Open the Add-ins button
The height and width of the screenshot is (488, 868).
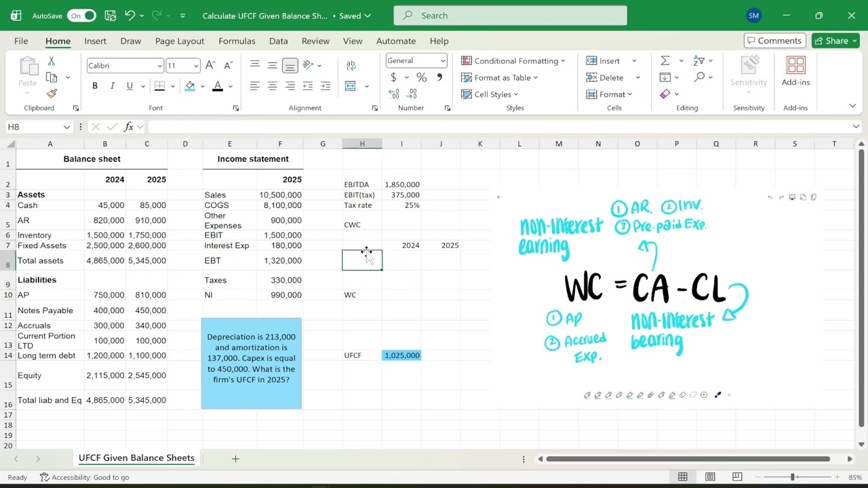(795, 72)
